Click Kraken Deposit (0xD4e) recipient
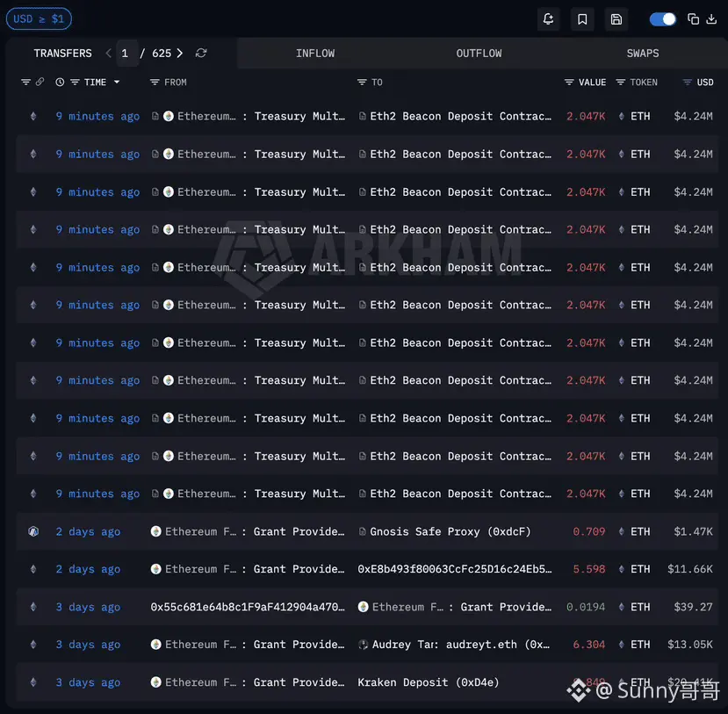 [x=428, y=682]
